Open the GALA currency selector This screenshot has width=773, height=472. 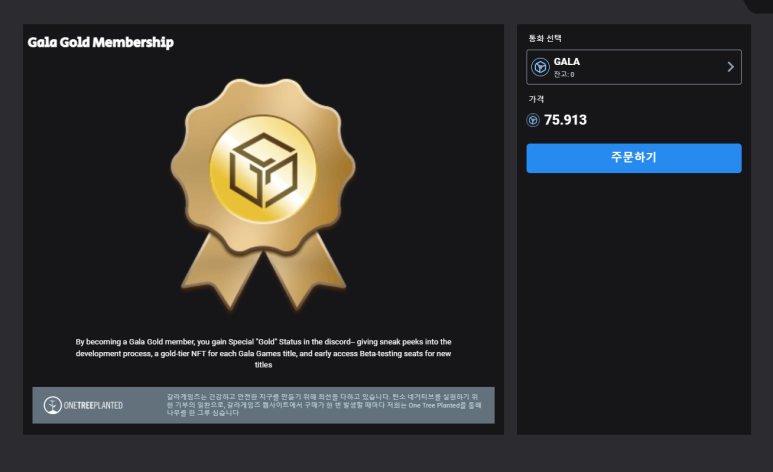click(x=633, y=67)
